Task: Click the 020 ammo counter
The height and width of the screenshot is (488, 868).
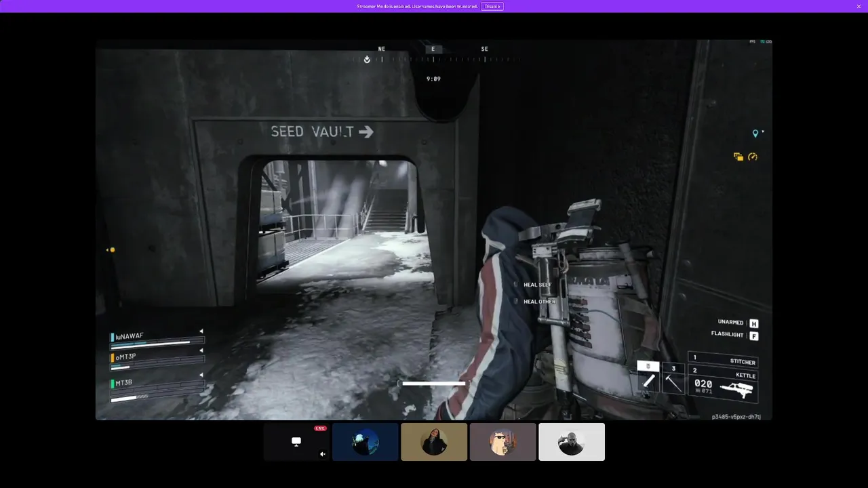Action: [703, 384]
